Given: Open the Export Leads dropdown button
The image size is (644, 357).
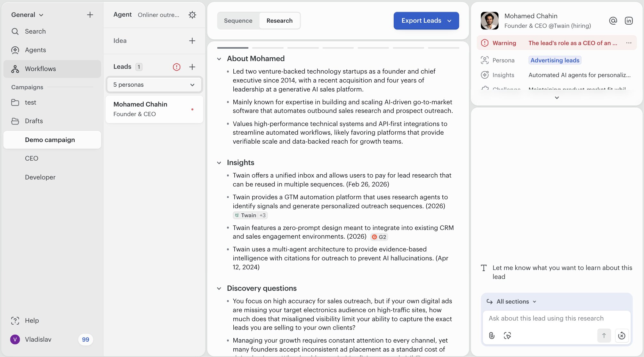Looking at the screenshot, I should click(x=426, y=21).
